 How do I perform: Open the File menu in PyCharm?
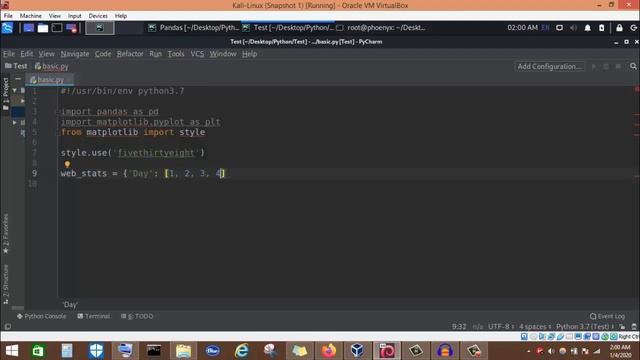point(9,54)
